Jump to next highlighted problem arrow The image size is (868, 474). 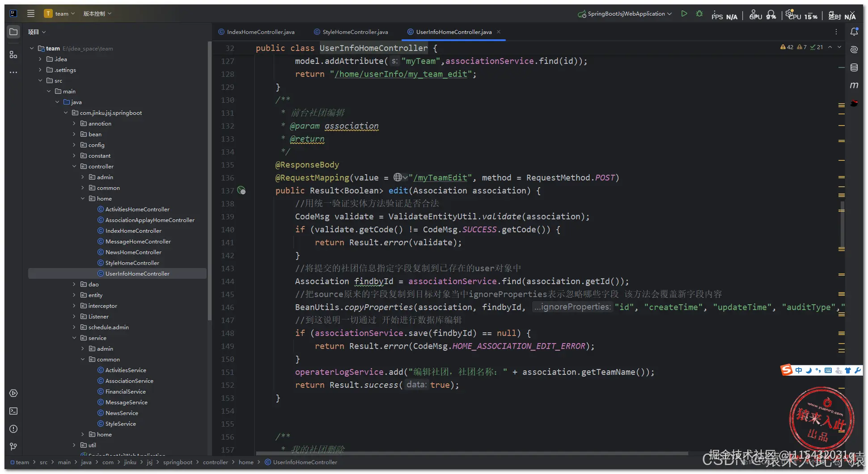click(x=839, y=47)
